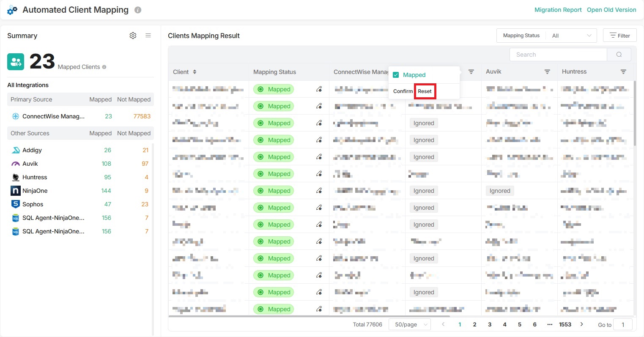Click the Auvik column filter funnel icon
This screenshot has width=644, height=337.
coord(548,71)
